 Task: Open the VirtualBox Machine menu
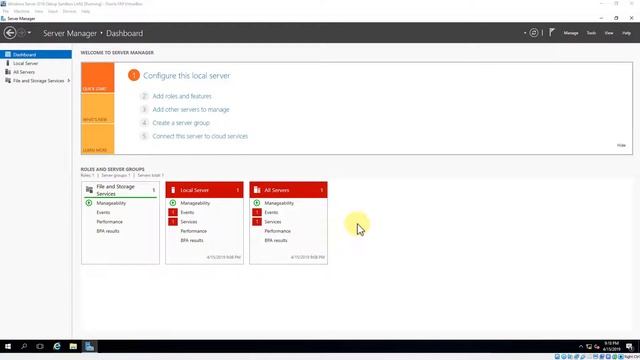coord(21,11)
